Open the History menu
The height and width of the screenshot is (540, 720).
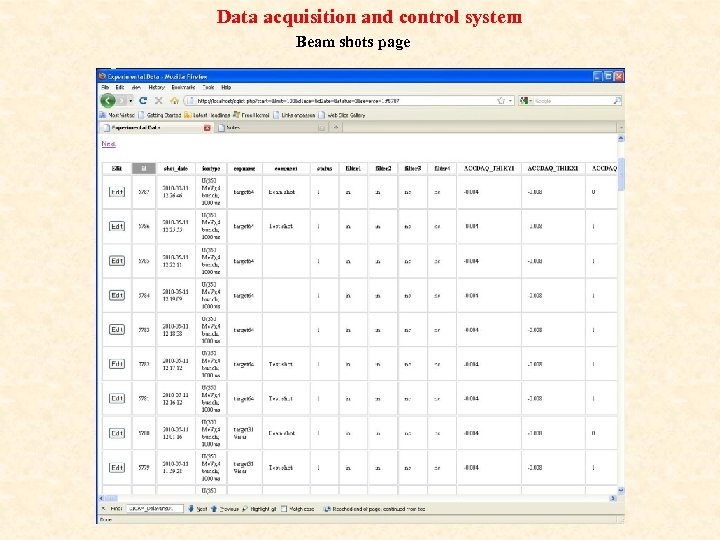(156, 87)
